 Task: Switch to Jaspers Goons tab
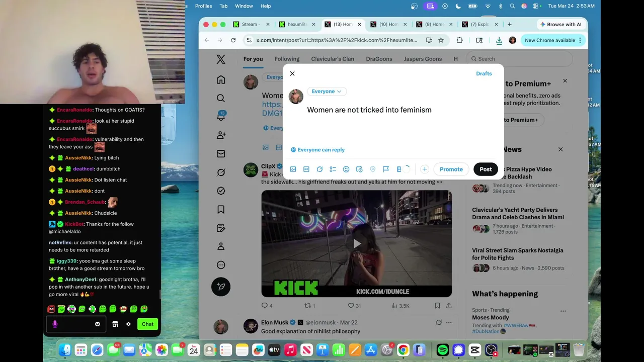point(423,59)
